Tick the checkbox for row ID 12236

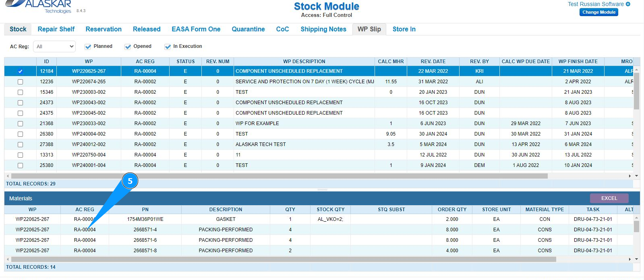(20, 82)
